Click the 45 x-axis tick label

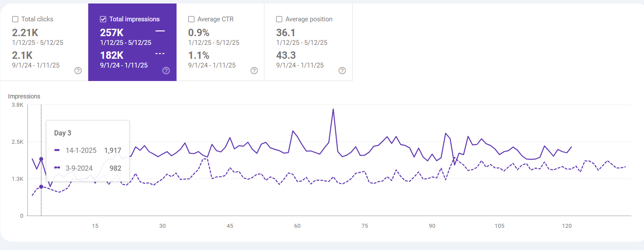(x=230, y=226)
